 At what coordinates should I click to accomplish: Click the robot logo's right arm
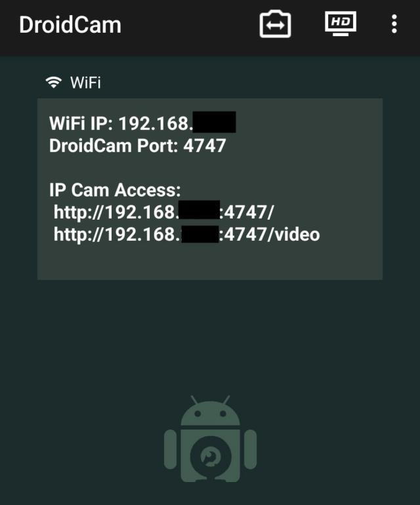(251, 449)
